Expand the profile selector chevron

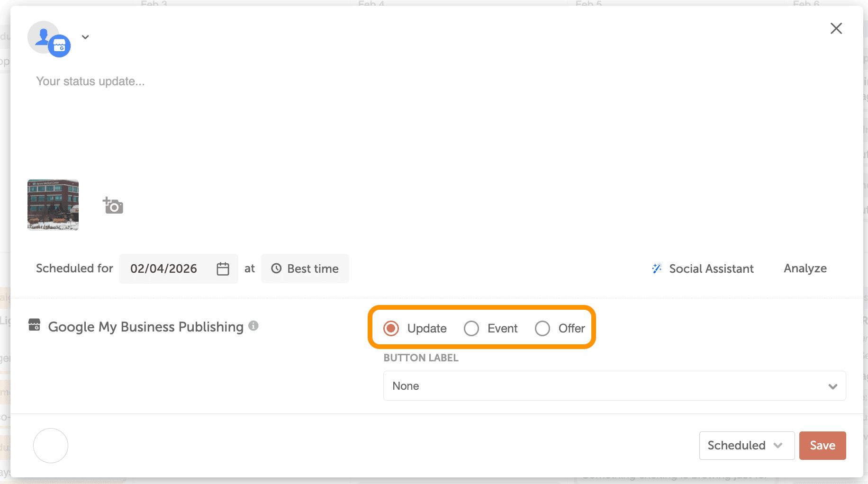[x=85, y=37]
